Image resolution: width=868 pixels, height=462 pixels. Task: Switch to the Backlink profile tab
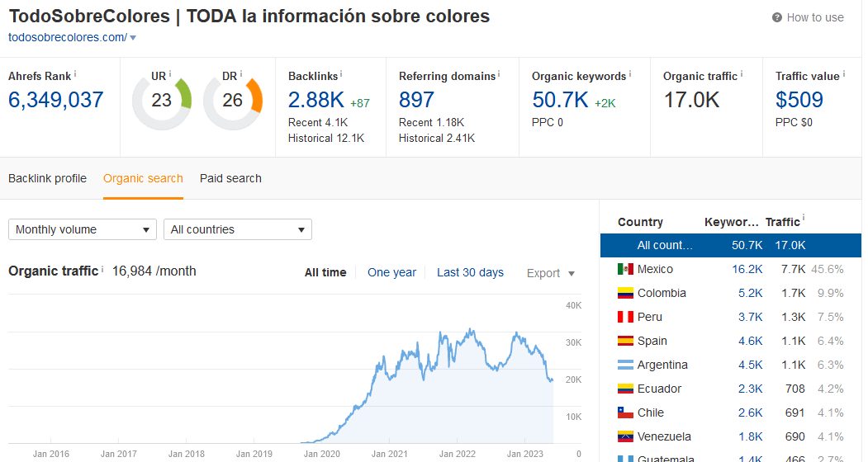pyautogui.click(x=48, y=179)
